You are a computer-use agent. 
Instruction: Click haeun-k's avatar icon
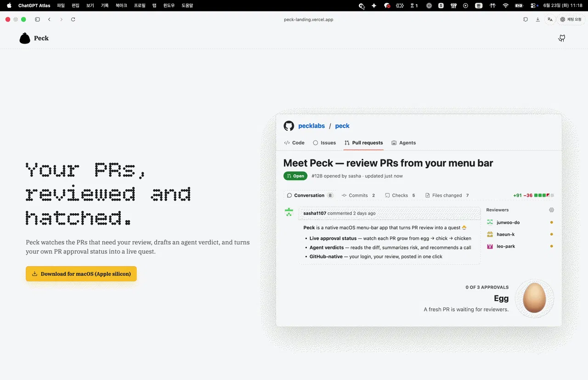[490, 234]
